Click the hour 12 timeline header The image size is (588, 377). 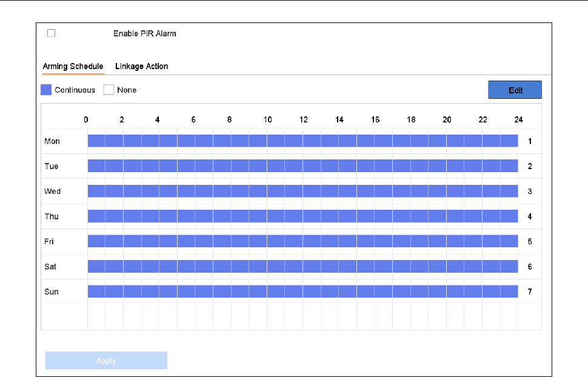[303, 119]
